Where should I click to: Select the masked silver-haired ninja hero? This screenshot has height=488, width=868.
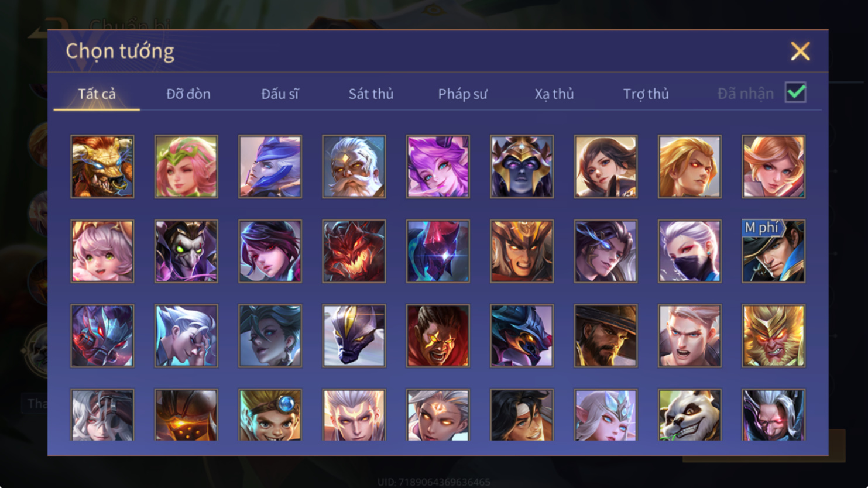(x=689, y=251)
